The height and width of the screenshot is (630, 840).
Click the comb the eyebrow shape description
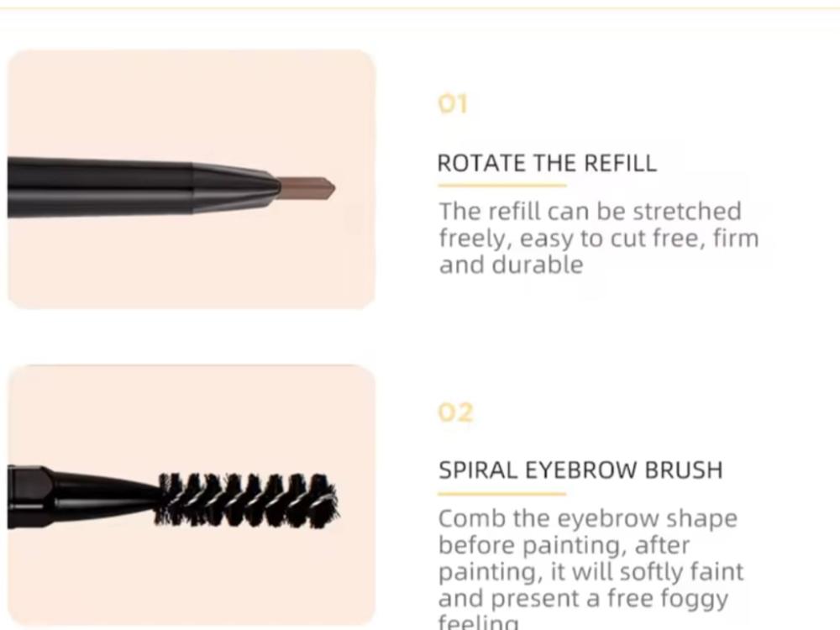[x=591, y=569]
